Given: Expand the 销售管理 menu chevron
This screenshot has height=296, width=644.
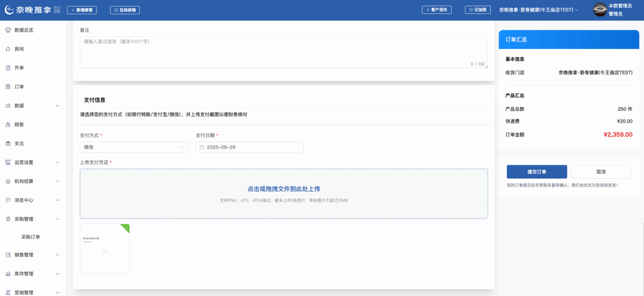Looking at the screenshot, I should (57, 255).
